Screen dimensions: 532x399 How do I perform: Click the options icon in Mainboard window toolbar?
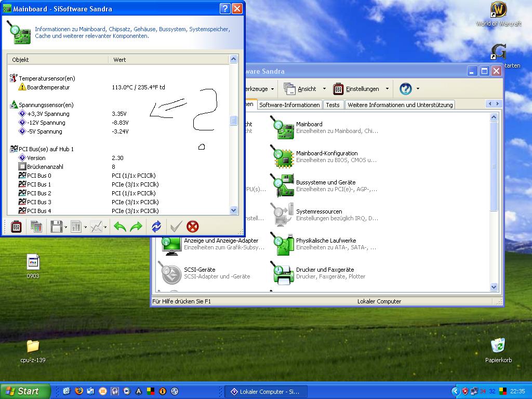tap(16, 227)
